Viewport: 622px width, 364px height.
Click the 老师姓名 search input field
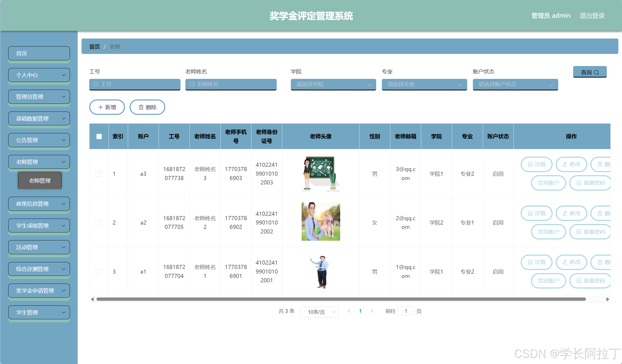pos(231,84)
